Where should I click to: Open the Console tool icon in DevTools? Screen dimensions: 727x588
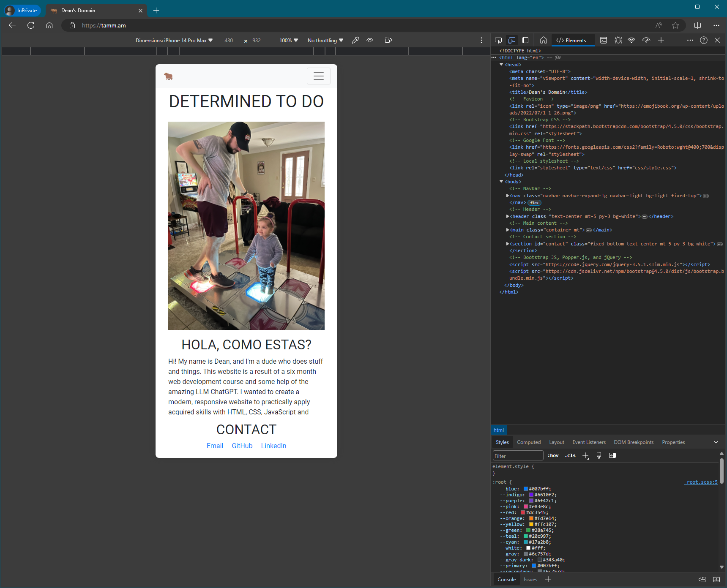(604, 40)
